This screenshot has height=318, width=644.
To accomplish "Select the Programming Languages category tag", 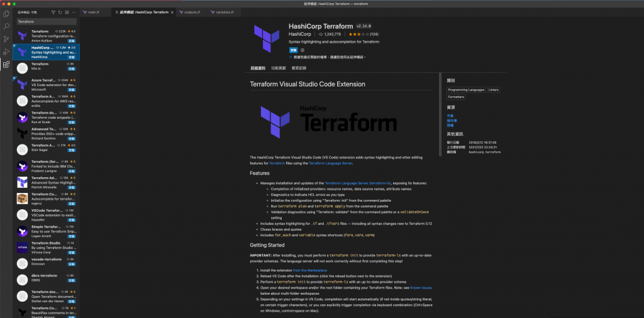I will (x=466, y=89).
